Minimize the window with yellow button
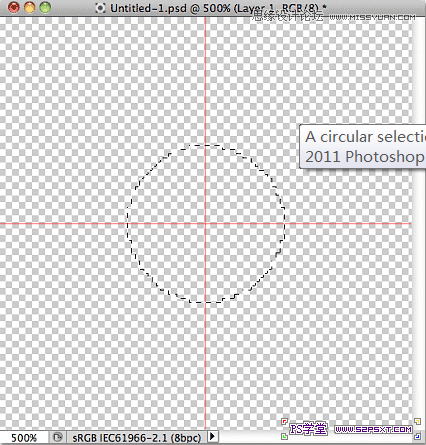 pyautogui.click(x=30, y=7)
